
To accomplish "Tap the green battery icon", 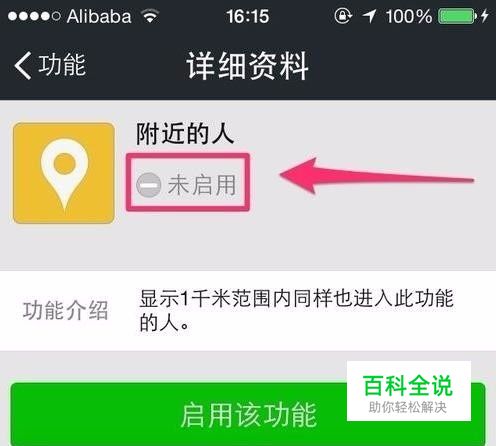I will coord(457,16).
